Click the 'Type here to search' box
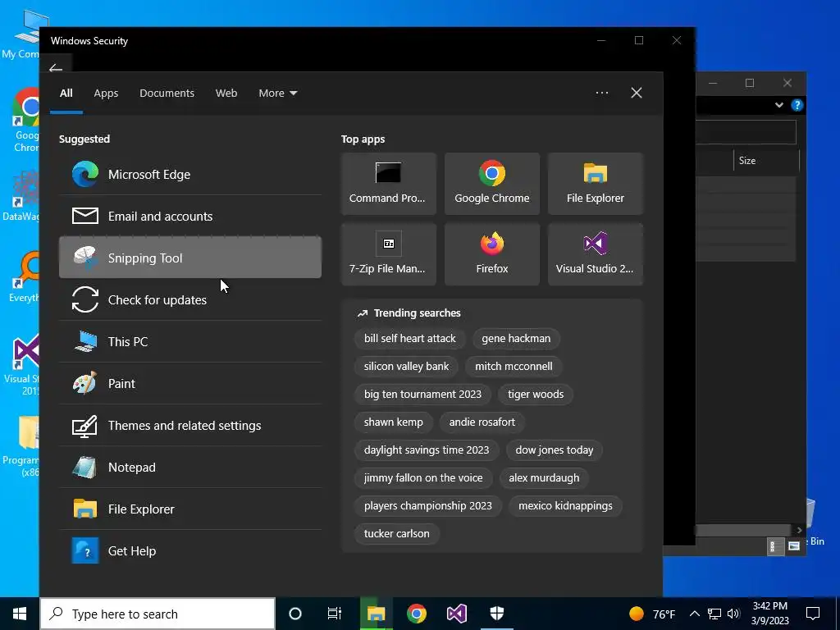The height and width of the screenshot is (630, 840). coord(157,614)
